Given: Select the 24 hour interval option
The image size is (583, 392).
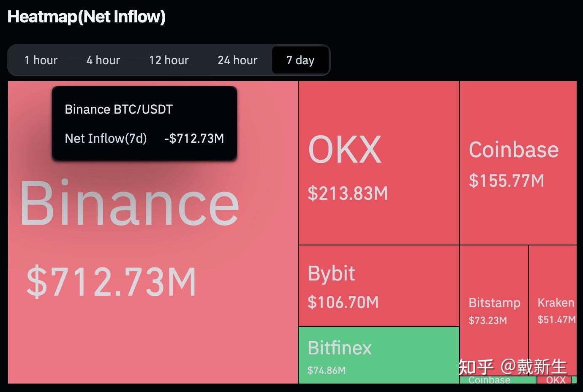Looking at the screenshot, I should 237,60.
